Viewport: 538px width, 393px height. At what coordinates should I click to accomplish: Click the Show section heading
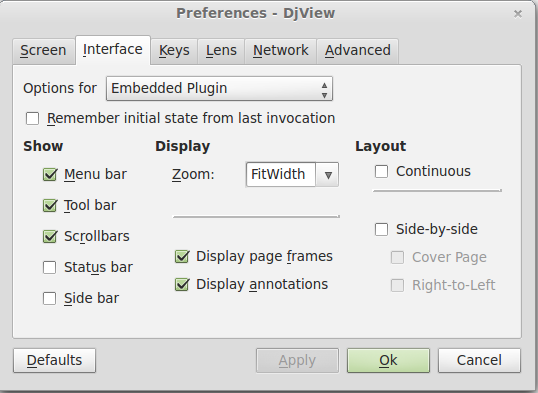[x=43, y=146]
